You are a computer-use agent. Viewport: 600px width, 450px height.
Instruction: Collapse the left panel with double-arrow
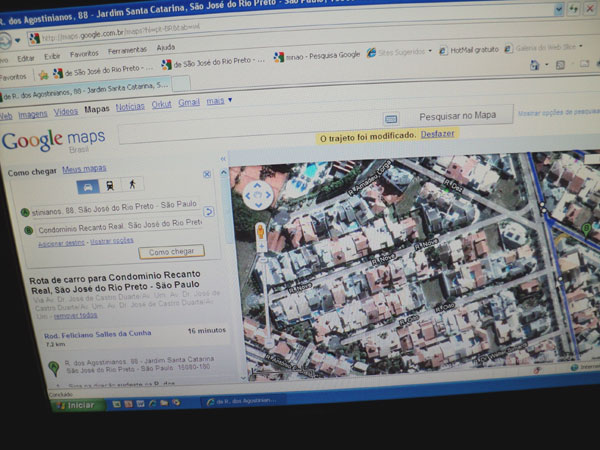[x=223, y=159]
